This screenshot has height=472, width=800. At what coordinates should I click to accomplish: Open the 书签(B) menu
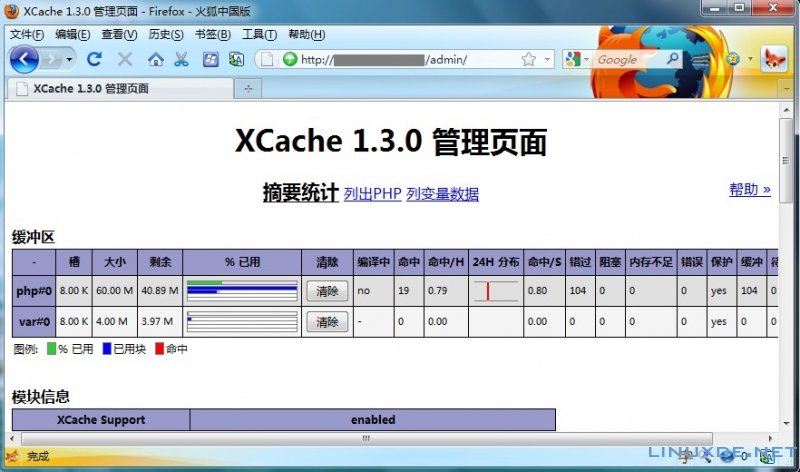click(x=213, y=34)
